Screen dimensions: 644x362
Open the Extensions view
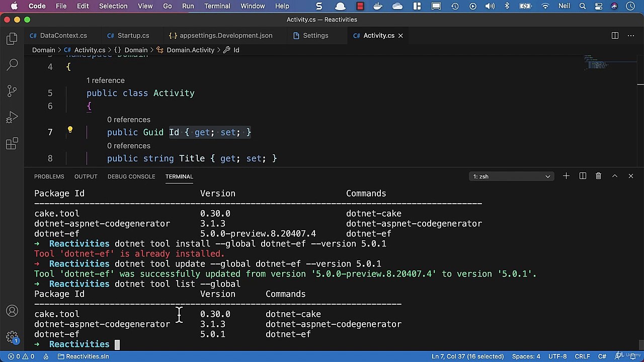pyautogui.click(x=12, y=144)
